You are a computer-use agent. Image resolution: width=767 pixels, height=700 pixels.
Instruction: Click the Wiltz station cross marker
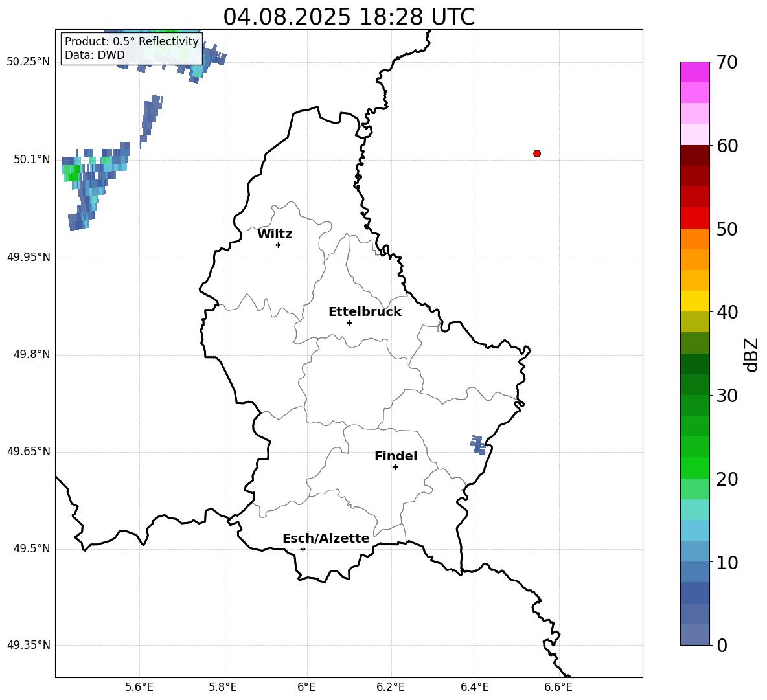click(278, 245)
